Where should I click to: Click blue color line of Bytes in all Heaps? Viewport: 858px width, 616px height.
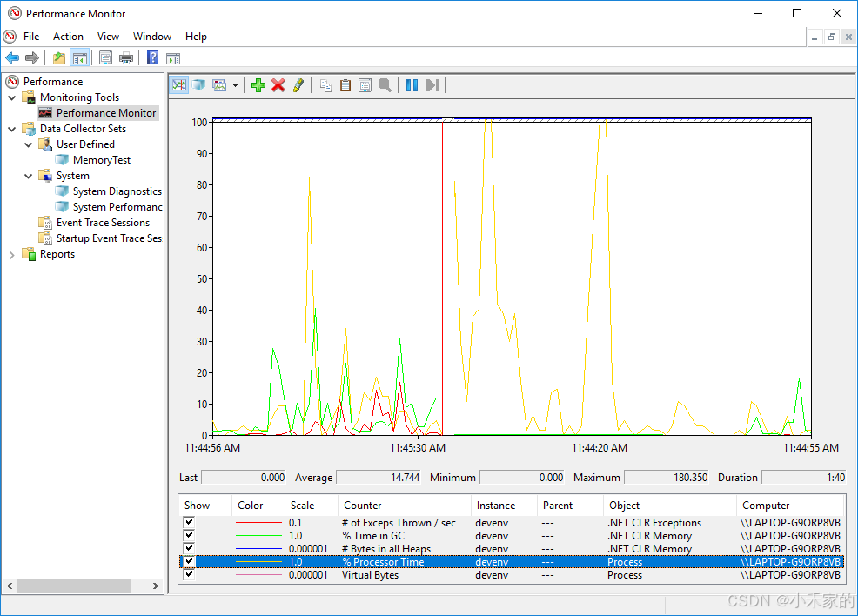[258, 549]
